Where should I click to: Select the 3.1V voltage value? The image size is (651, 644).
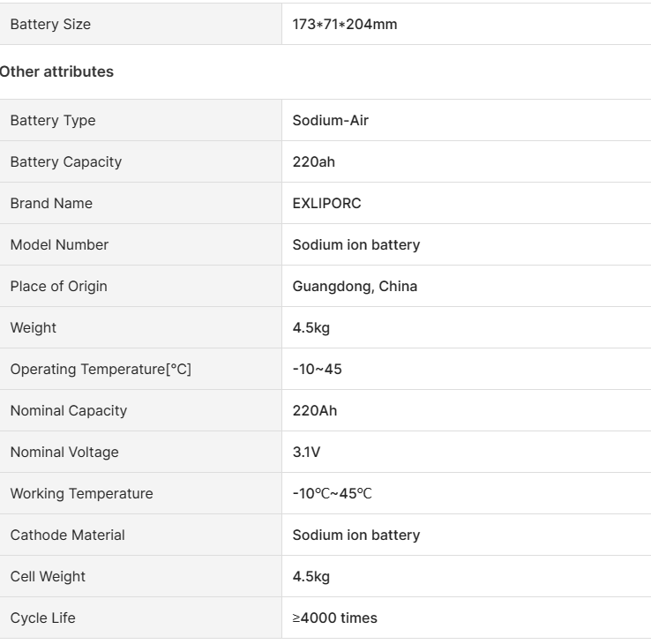(x=306, y=452)
